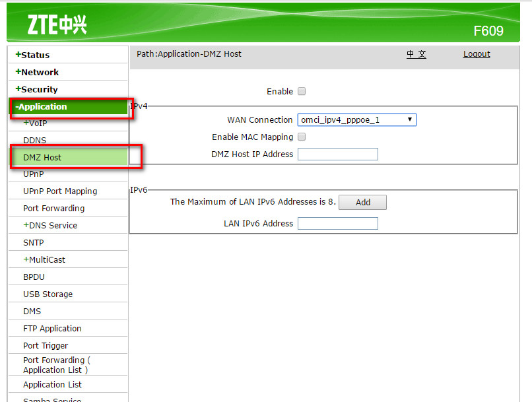532x402 pixels.
Task: Expand the DNS Service submenu
Action: pyautogui.click(x=50, y=225)
